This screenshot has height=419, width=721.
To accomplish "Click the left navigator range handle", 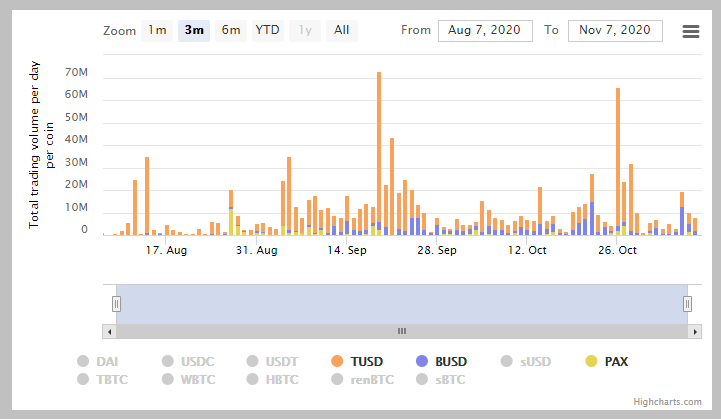I will pyautogui.click(x=116, y=303).
